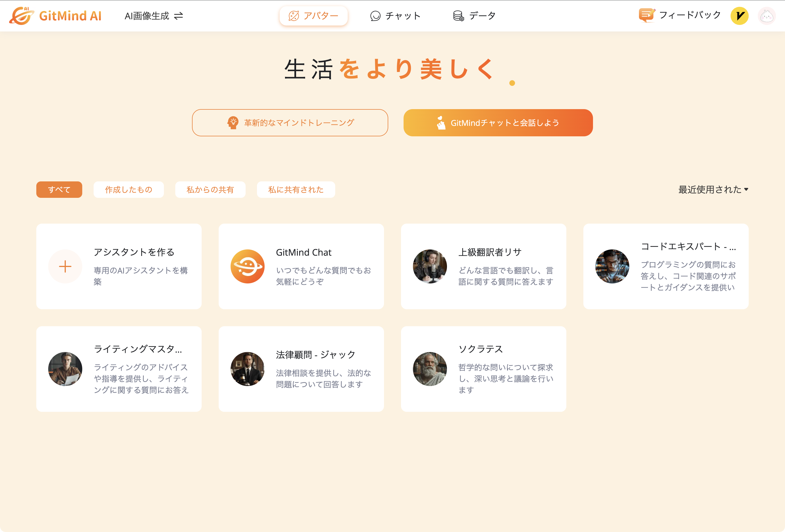
Task: Click the description いつでもどんな質問でもお気軽にどうぞ
Action: [324, 276]
